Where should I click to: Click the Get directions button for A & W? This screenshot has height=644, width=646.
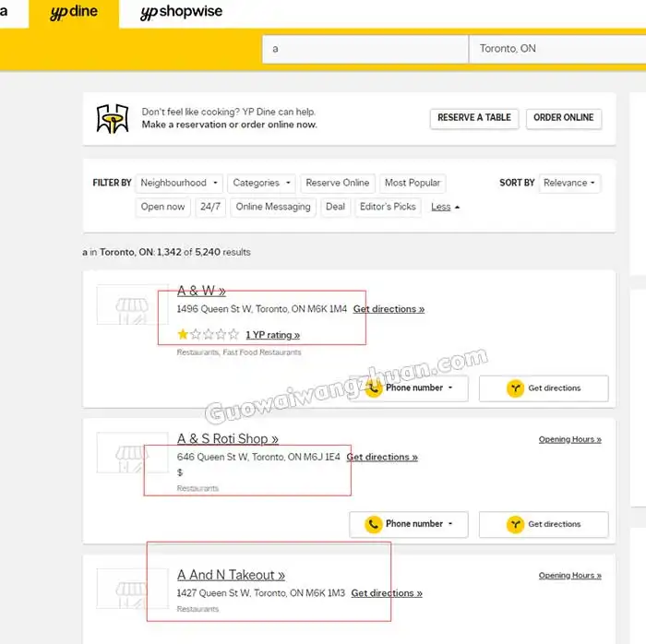point(544,388)
